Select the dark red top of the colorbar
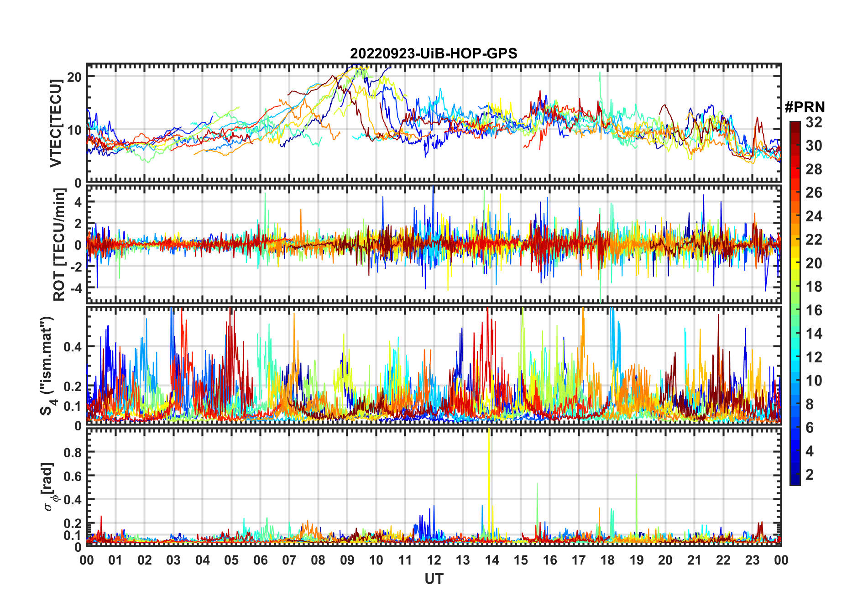Screen dimensions: 868x607 pos(795,126)
